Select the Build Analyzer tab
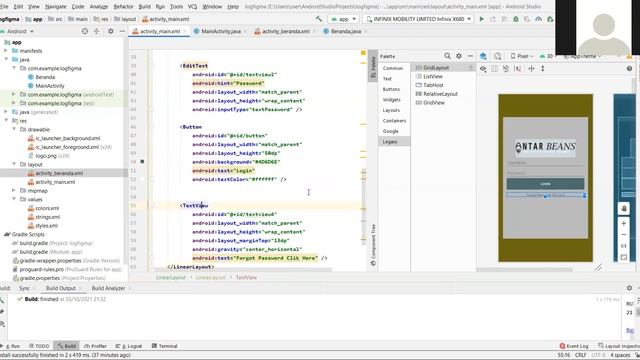Screen dimensions: 640x360 click(108, 288)
